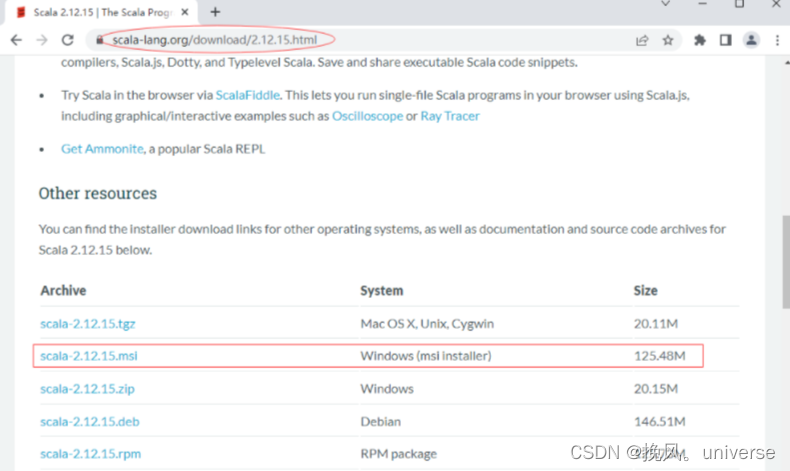Minimize the browser window
790x471 pixels.
[702, 4]
